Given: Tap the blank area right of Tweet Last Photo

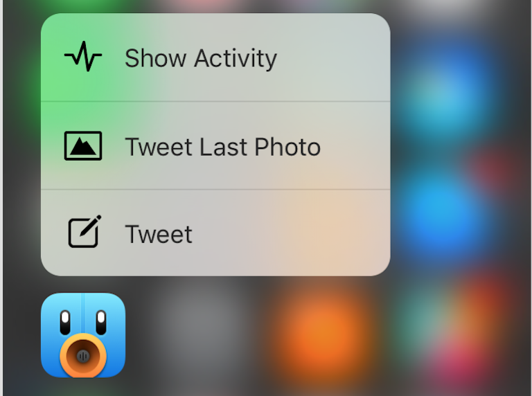Looking at the screenshot, I should coord(355,146).
